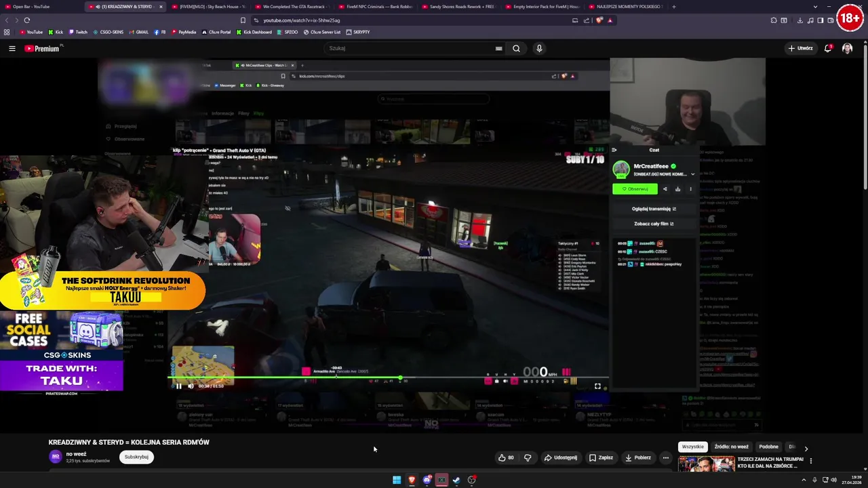Open the Windows Start menu
The height and width of the screenshot is (488, 868).
click(397, 480)
